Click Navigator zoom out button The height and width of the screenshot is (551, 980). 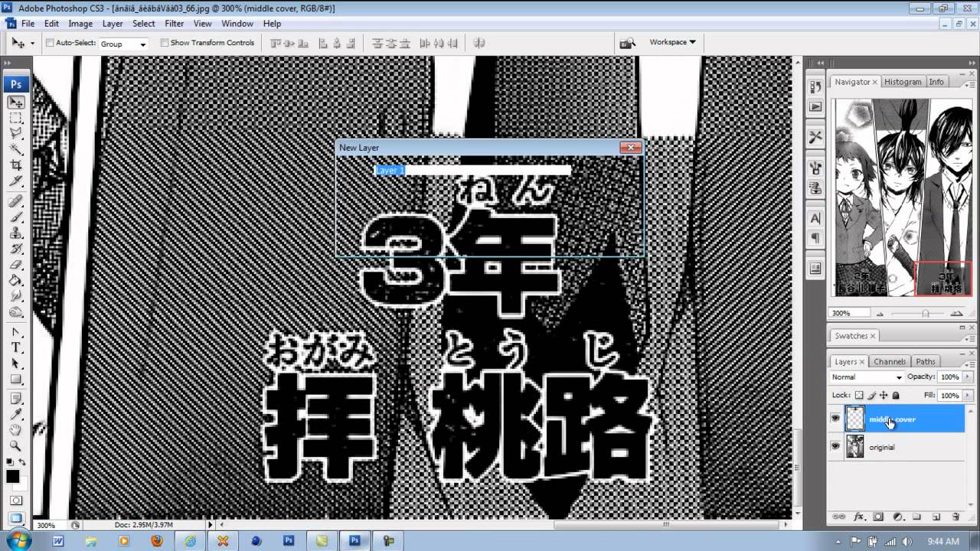(879, 314)
